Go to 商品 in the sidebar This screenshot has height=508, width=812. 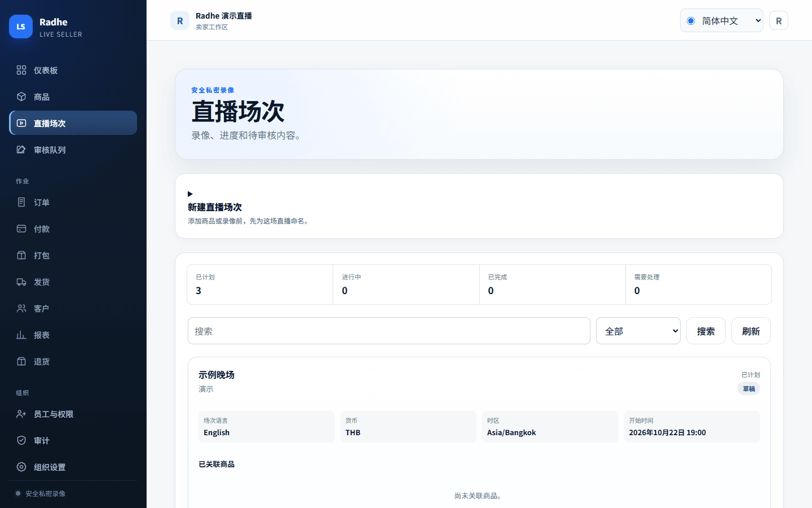pos(73,97)
